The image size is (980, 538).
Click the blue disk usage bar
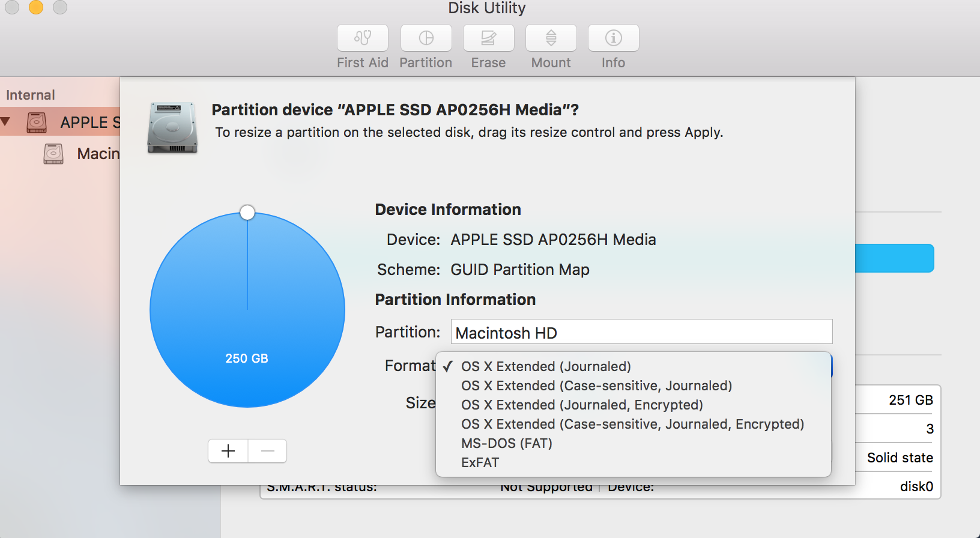(x=895, y=258)
